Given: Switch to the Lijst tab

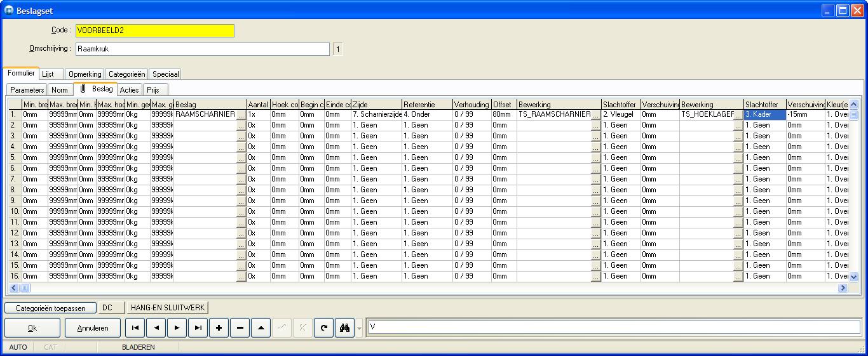Looking at the screenshot, I should pyautogui.click(x=51, y=74).
